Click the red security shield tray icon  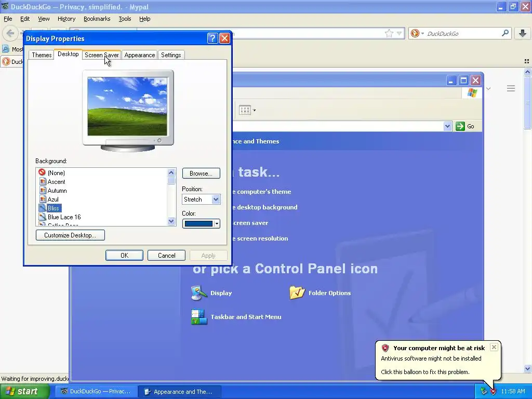(494, 392)
